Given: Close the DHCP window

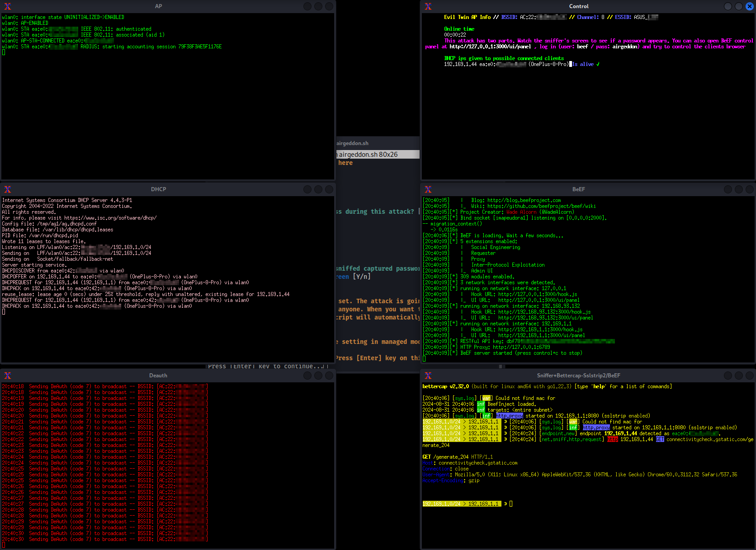Looking at the screenshot, I should click(329, 189).
